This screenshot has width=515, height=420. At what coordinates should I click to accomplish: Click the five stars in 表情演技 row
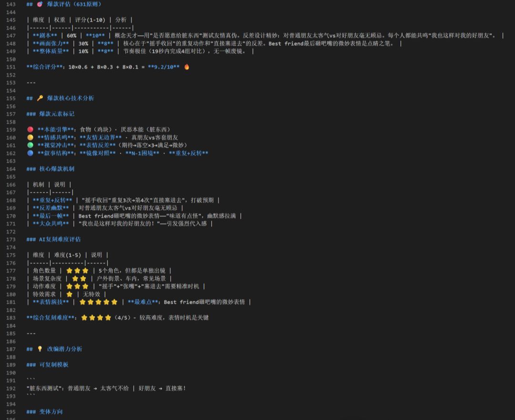(98, 302)
